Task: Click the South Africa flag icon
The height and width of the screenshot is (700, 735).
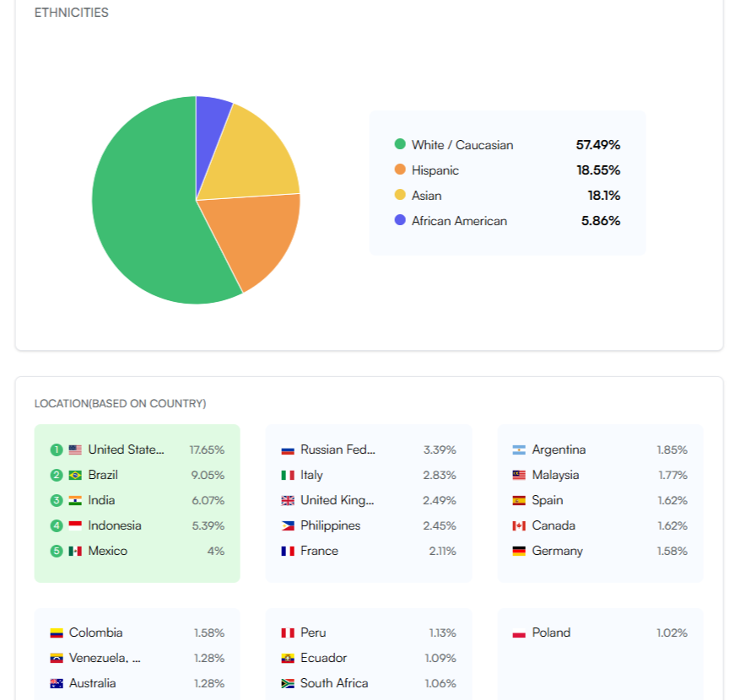Action: click(288, 684)
